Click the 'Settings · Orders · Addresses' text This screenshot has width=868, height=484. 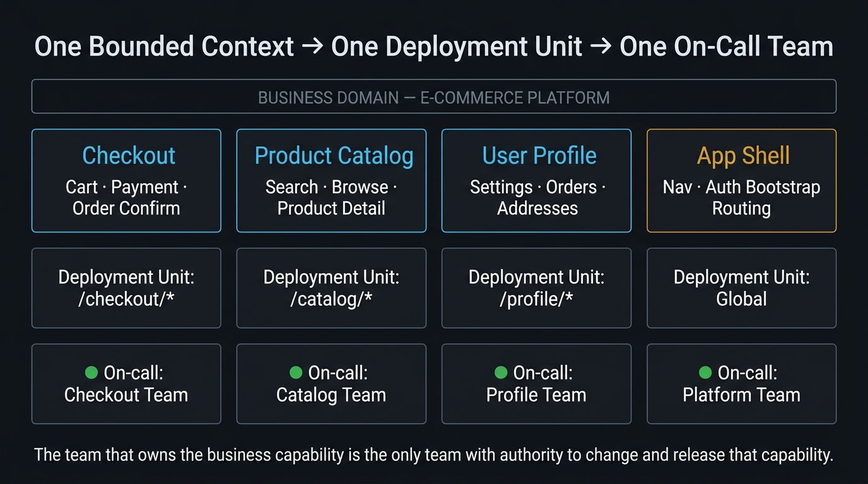coord(537,198)
